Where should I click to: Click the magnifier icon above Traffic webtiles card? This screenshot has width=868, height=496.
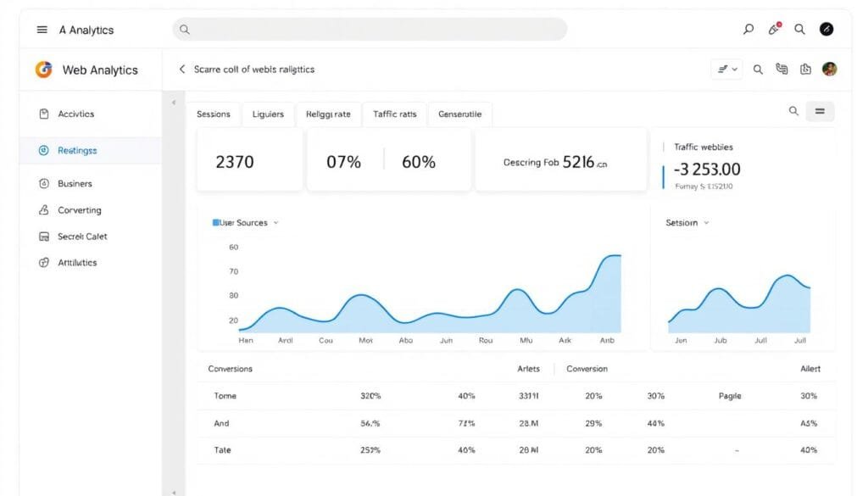[793, 111]
